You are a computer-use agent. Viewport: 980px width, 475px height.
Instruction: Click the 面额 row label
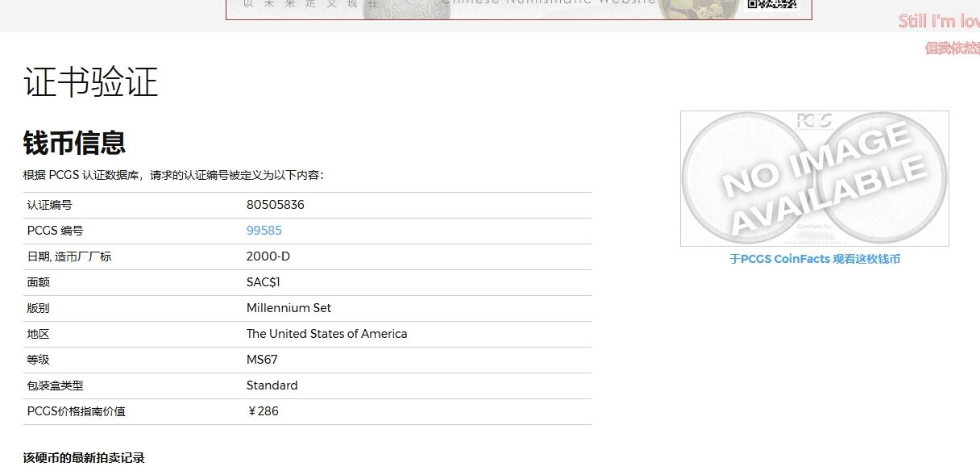(39, 282)
